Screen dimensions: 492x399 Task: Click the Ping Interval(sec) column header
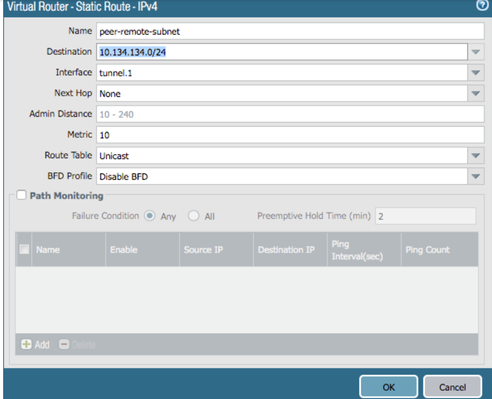pyautogui.click(x=364, y=249)
